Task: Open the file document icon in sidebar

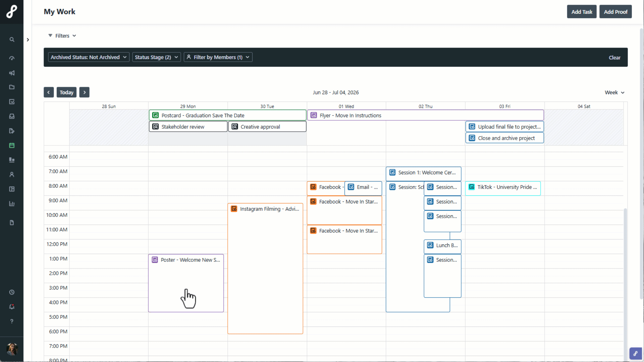Action: click(x=12, y=223)
